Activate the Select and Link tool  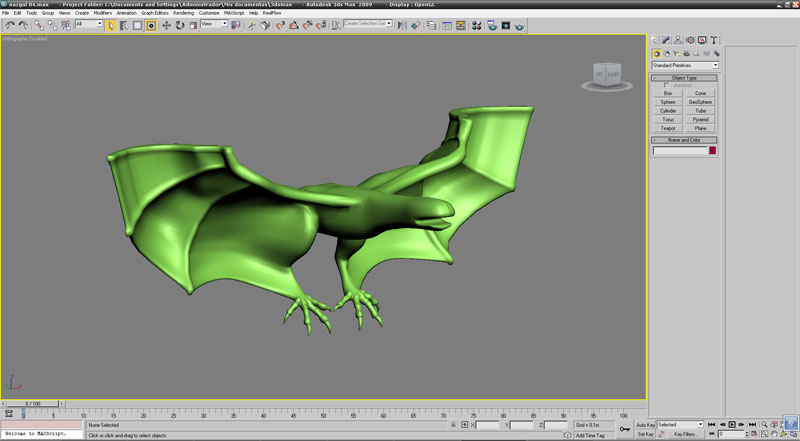coord(39,25)
